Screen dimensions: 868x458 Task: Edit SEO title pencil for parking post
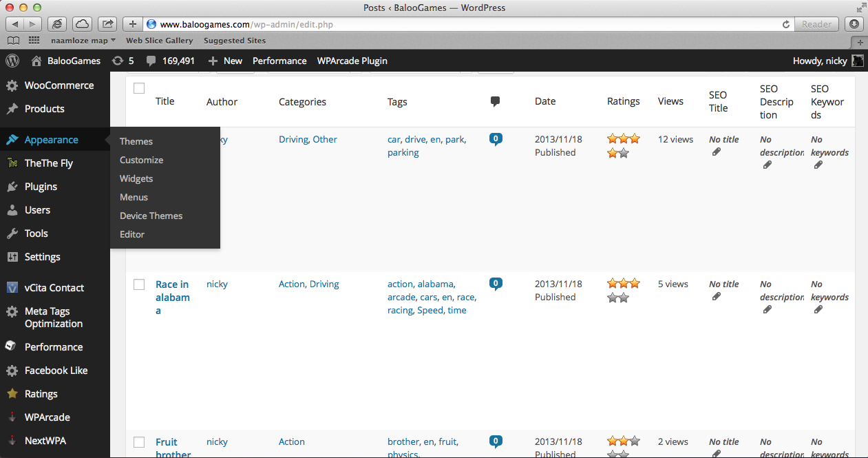pyautogui.click(x=717, y=152)
